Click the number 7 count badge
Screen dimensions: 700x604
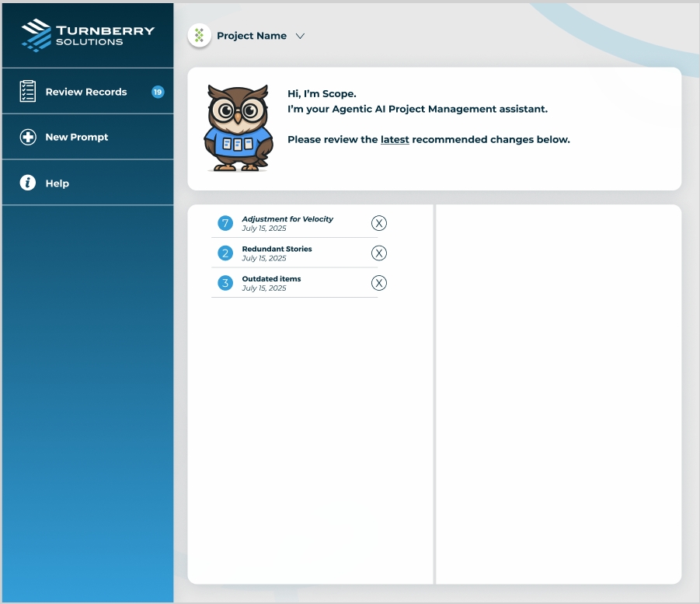[x=225, y=224]
